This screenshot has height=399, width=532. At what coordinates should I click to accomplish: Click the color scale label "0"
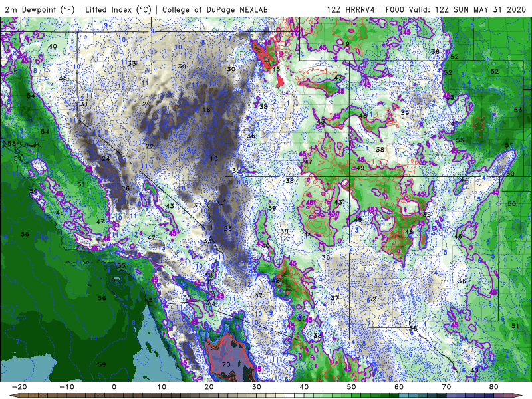(x=114, y=387)
